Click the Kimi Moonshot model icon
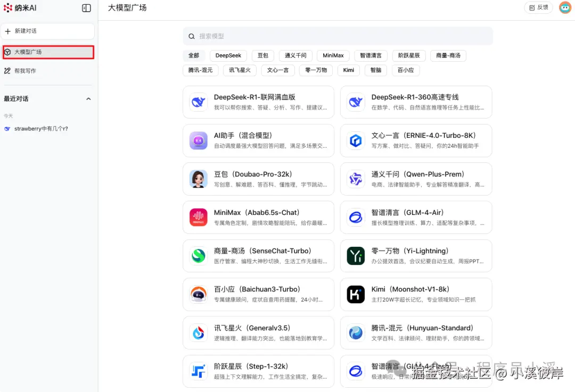The height and width of the screenshot is (392, 575). [x=356, y=294]
